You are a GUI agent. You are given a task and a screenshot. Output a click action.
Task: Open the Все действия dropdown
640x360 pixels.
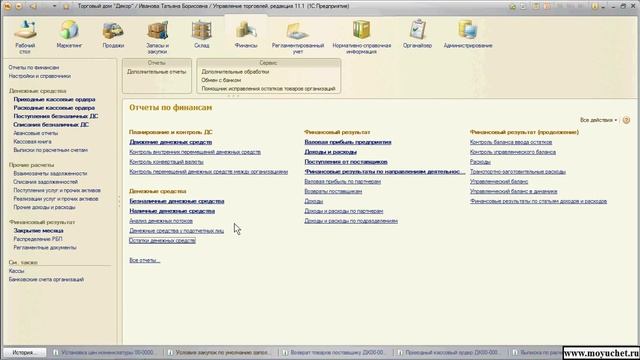click(x=598, y=120)
